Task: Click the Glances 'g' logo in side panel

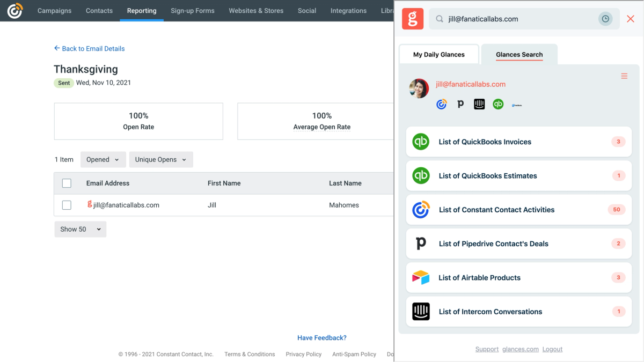Action: [x=413, y=19]
